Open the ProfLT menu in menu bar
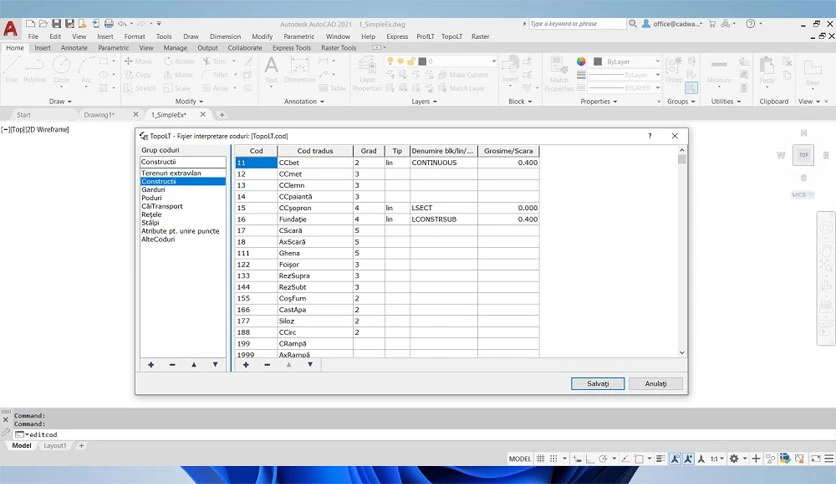 tap(425, 36)
